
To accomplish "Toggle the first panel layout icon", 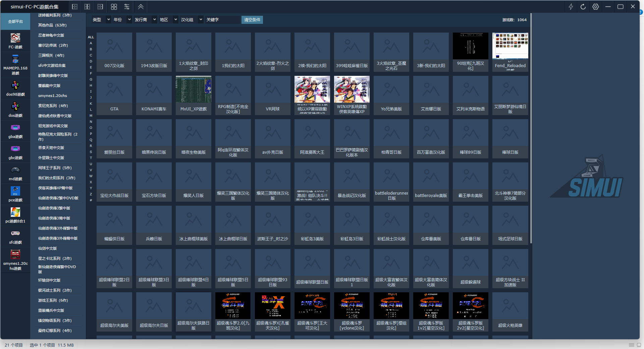I will 75,7.
